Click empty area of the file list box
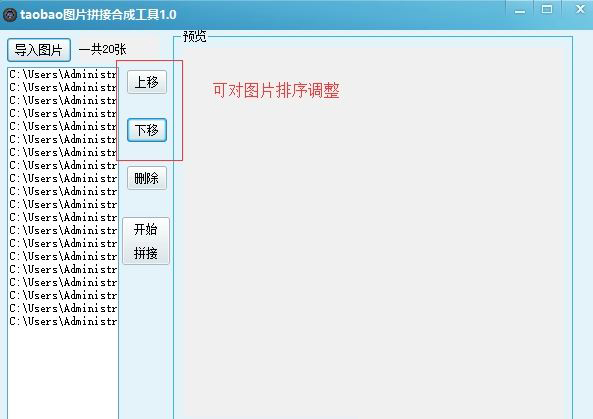 (x=62, y=372)
